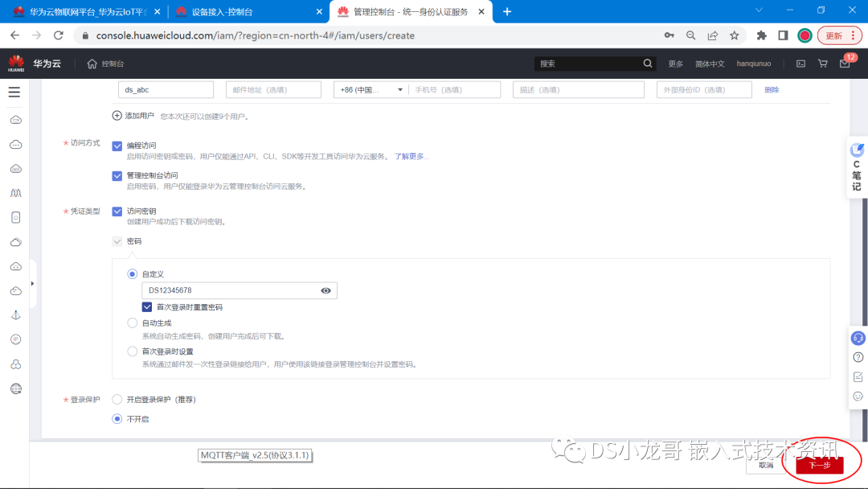Viewport: 868px width, 489px height.
Task: Uncheck the 编程访问 access checkbox
Action: tap(117, 145)
